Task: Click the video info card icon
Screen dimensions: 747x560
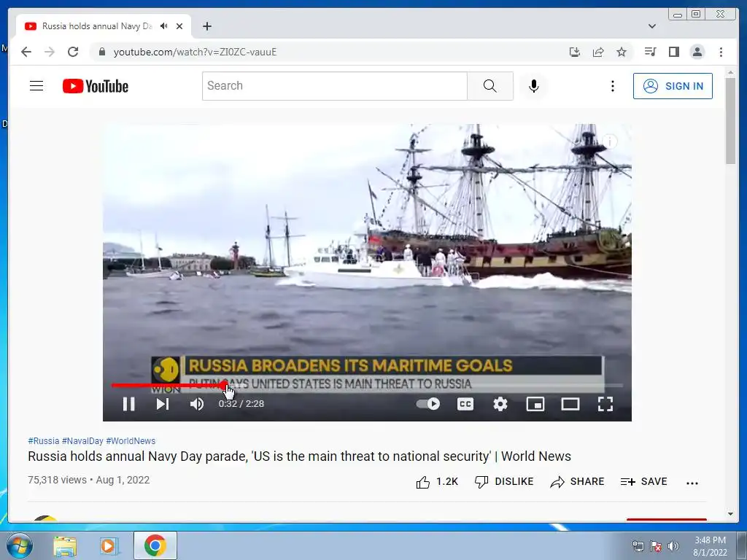Action: (610, 141)
